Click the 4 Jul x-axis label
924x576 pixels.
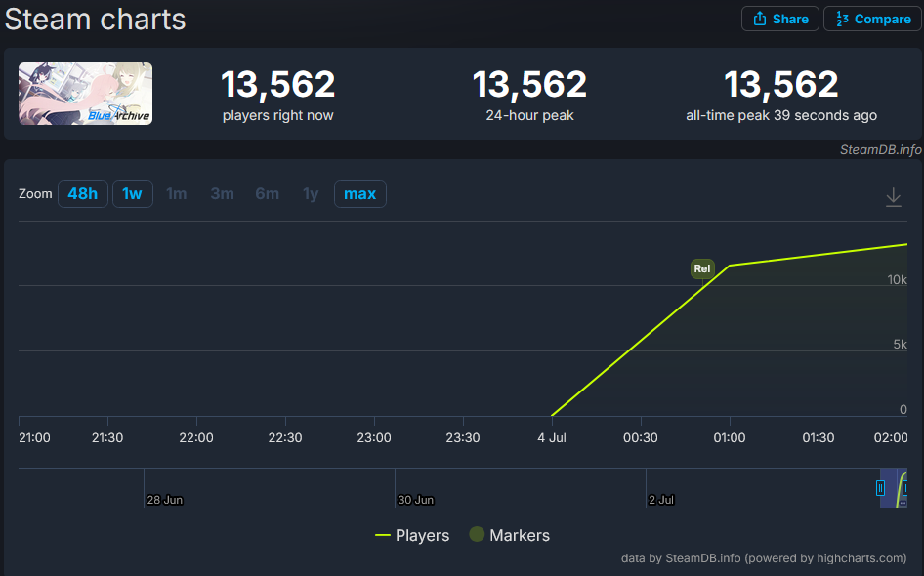[552, 438]
